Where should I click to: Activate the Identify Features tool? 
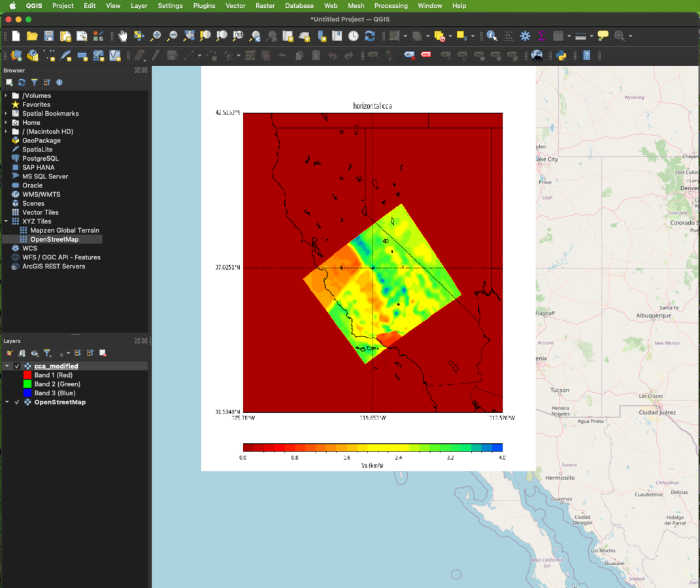pyautogui.click(x=492, y=36)
